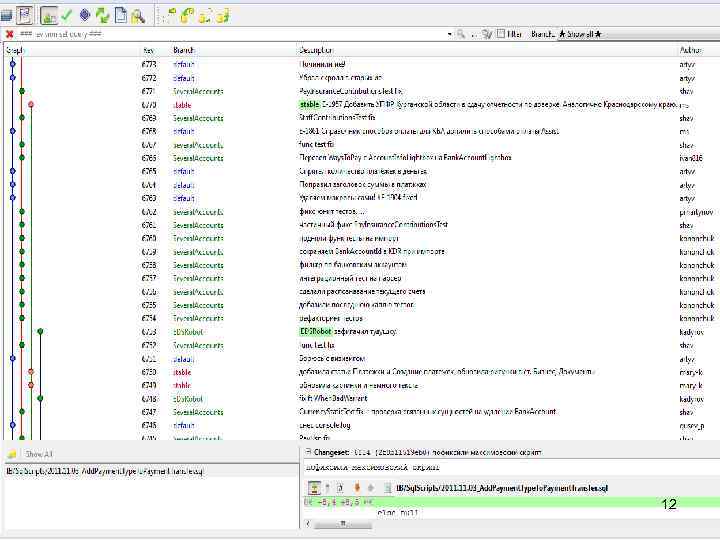Toggle the diff mode icon in file toolbar

point(315,488)
